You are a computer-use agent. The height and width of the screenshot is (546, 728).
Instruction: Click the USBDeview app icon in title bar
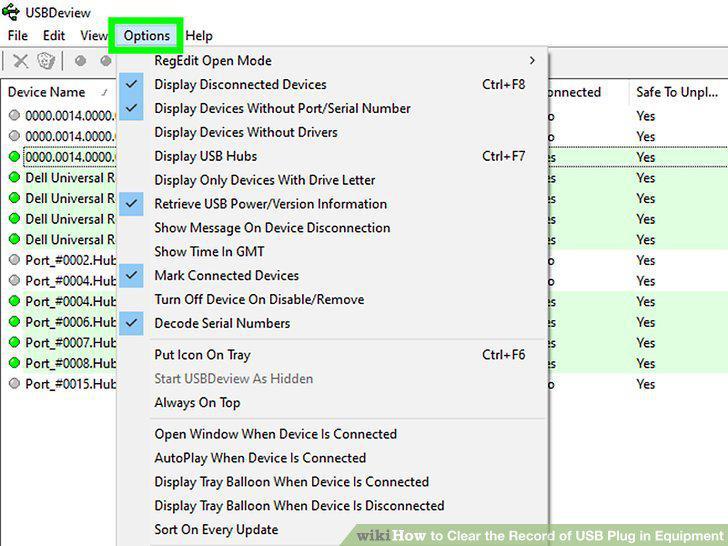(11, 12)
